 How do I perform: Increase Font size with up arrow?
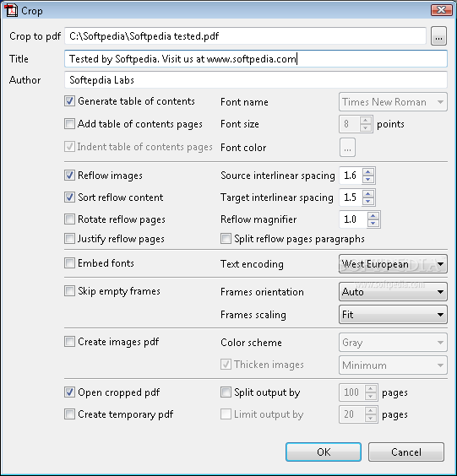click(x=366, y=120)
